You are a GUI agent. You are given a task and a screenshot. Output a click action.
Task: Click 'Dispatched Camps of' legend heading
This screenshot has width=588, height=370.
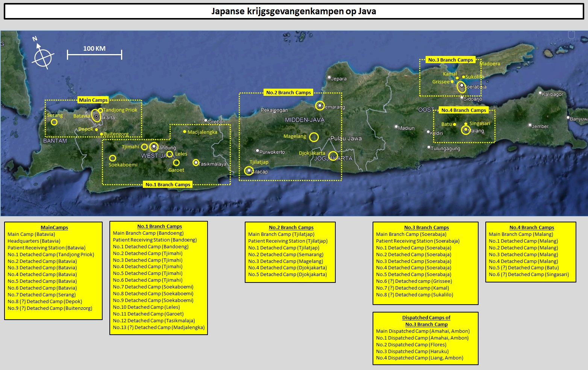(426, 317)
